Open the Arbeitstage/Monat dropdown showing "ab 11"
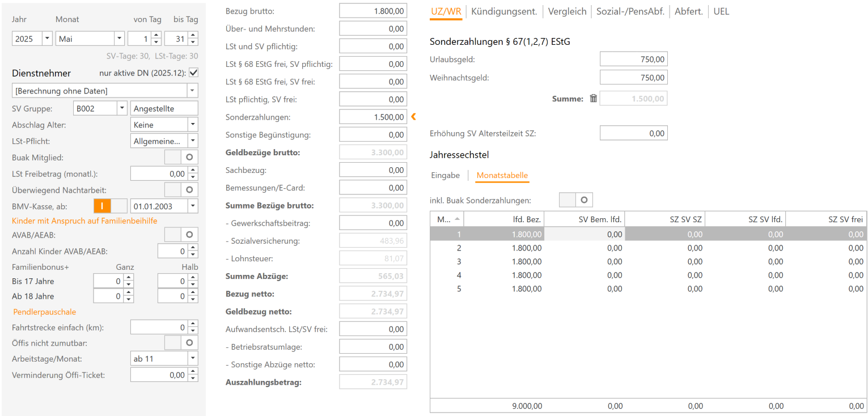The image size is (868, 416). (192, 358)
